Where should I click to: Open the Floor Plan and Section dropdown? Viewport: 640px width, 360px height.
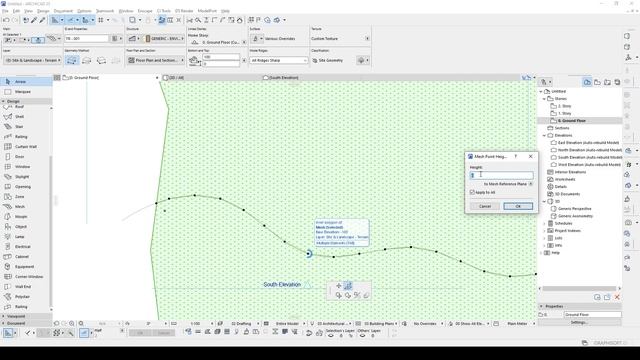155,60
